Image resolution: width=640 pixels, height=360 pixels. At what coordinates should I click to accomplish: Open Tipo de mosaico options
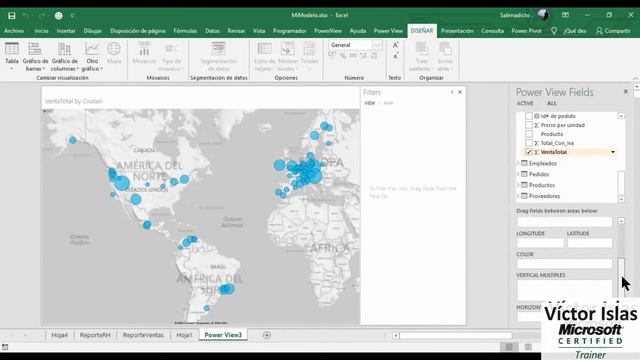[171, 56]
